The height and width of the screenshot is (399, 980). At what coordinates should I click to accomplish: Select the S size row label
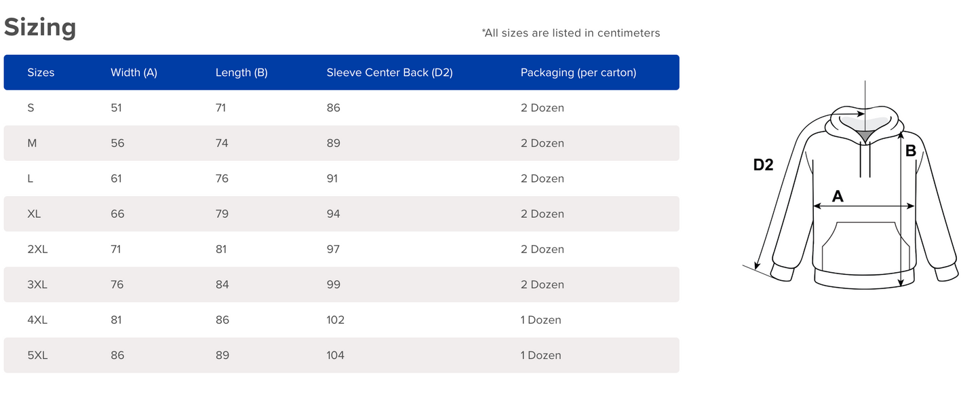(31, 108)
